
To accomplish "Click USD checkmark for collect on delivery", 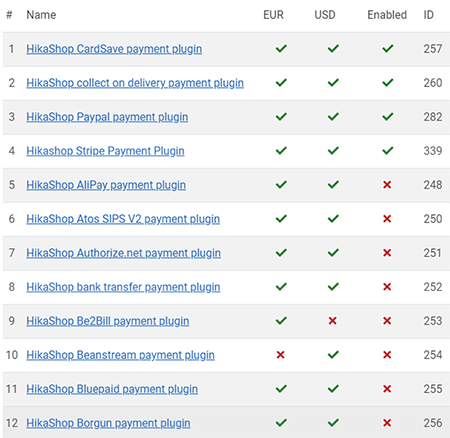I will point(333,83).
